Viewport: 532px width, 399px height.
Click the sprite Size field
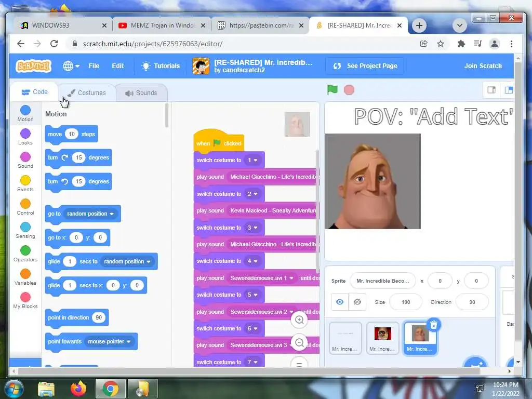406,302
